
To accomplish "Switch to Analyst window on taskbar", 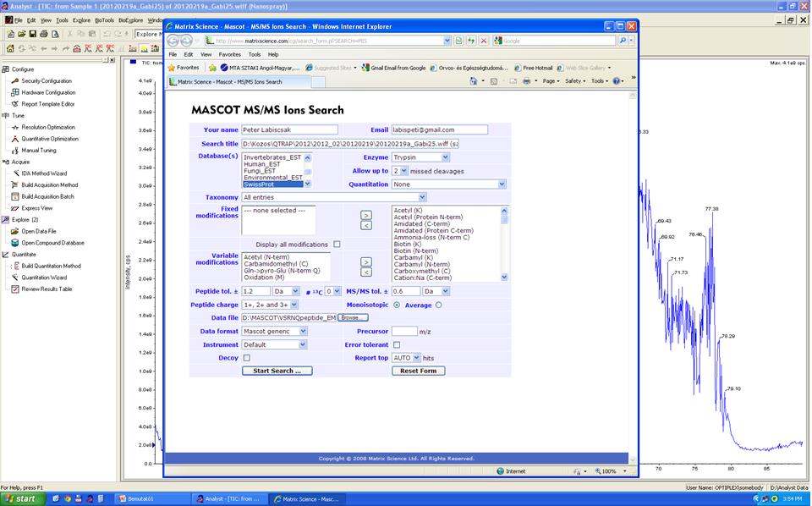I will point(230,499).
